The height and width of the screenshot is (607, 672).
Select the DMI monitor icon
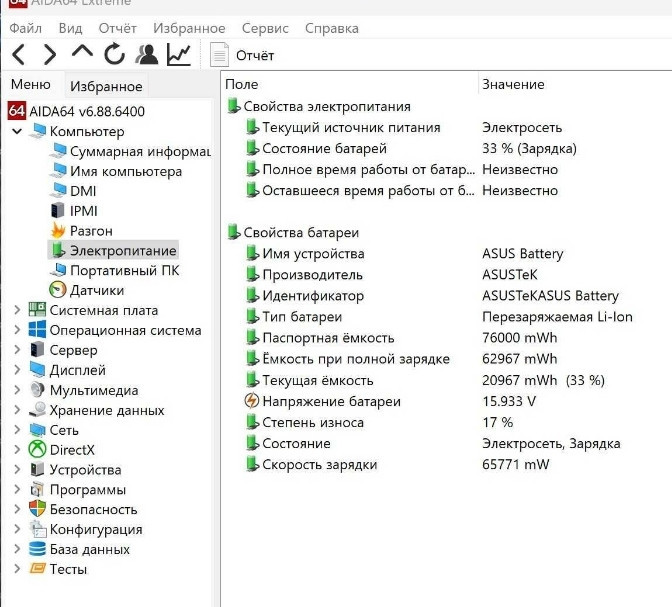(x=58, y=190)
